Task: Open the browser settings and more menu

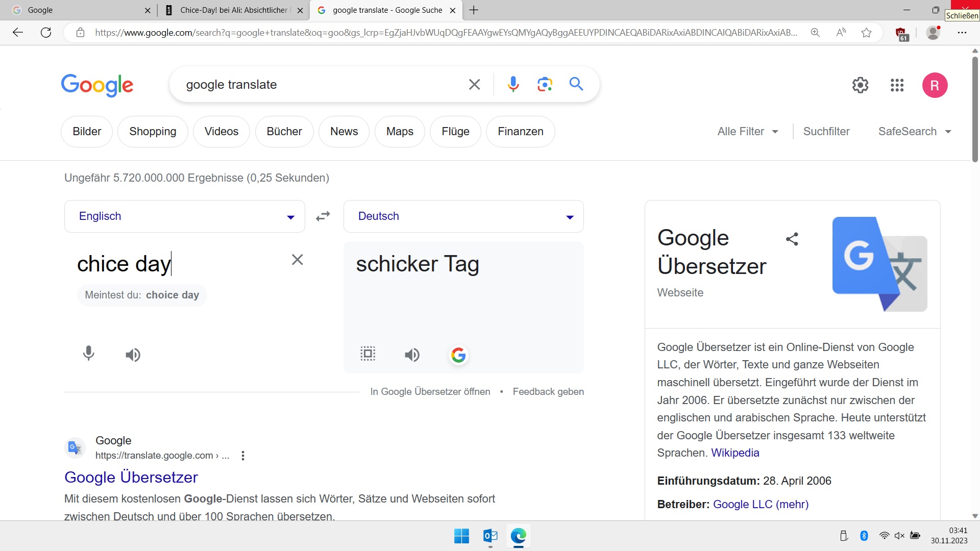Action: [x=962, y=33]
